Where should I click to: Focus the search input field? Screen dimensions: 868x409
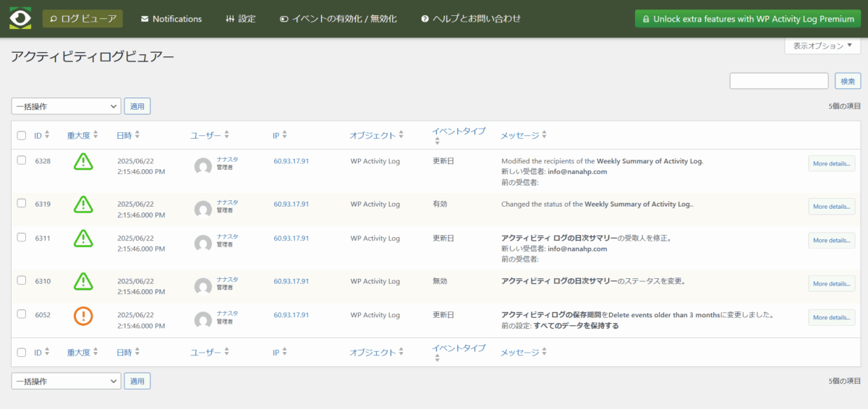pyautogui.click(x=779, y=81)
